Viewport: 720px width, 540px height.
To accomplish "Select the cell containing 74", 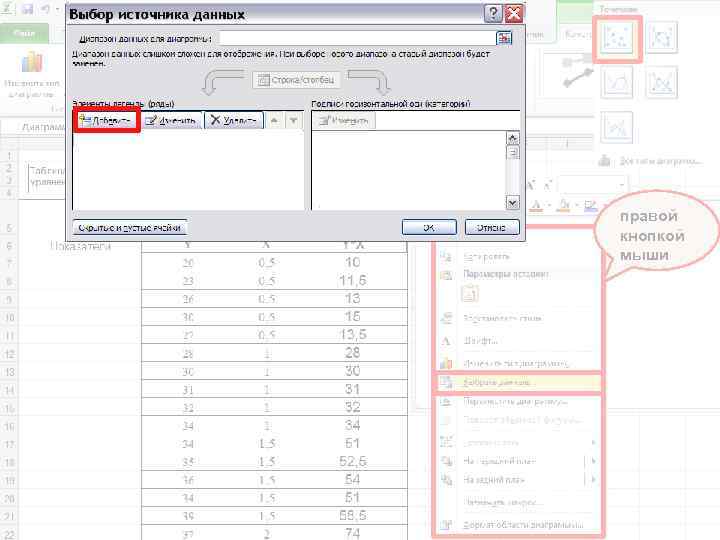I will pos(353,533).
